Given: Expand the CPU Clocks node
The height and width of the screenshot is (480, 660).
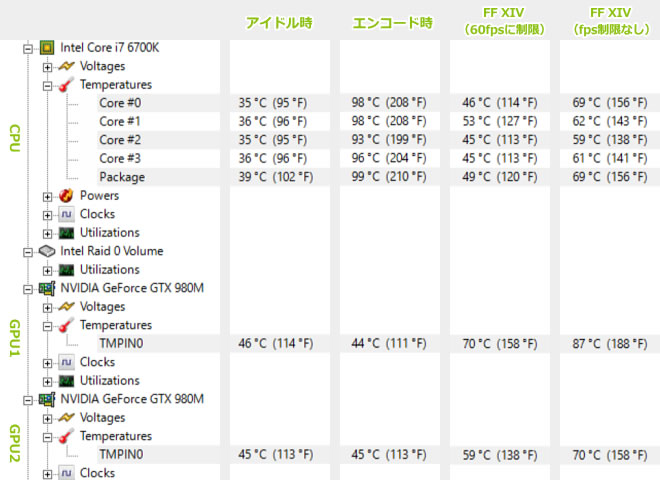Looking at the screenshot, I should (47, 215).
